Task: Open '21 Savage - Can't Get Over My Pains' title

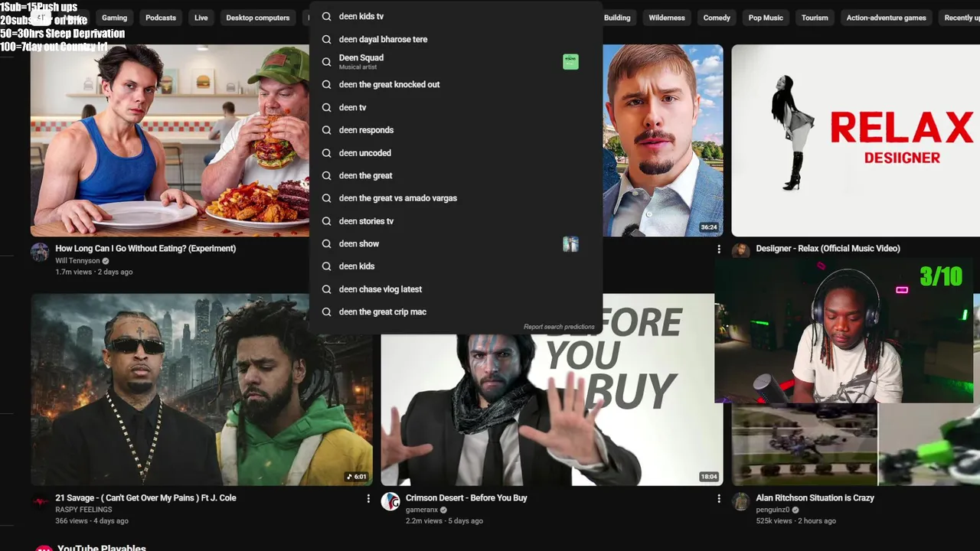Action: [x=145, y=498]
